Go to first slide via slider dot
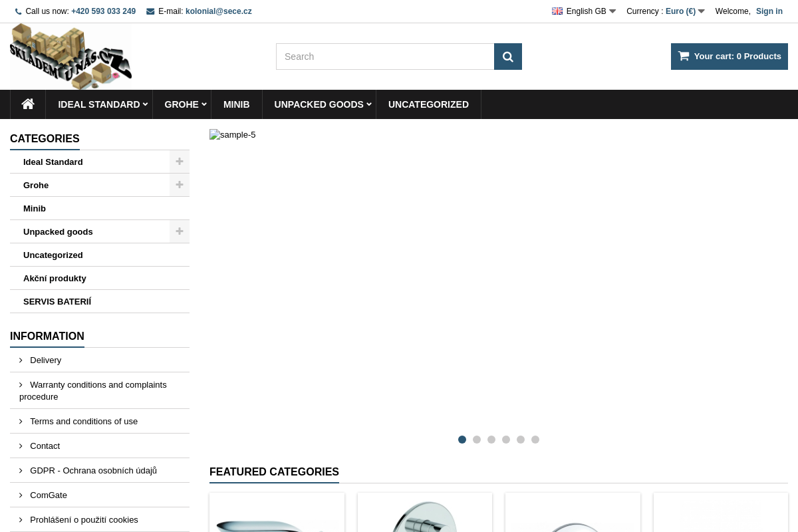Image resolution: width=798 pixels, height=532 pixels. [x=462, y=440]
